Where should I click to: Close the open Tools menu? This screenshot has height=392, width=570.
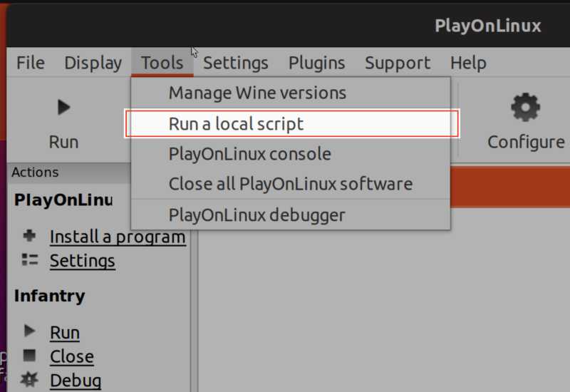[162, 63]
